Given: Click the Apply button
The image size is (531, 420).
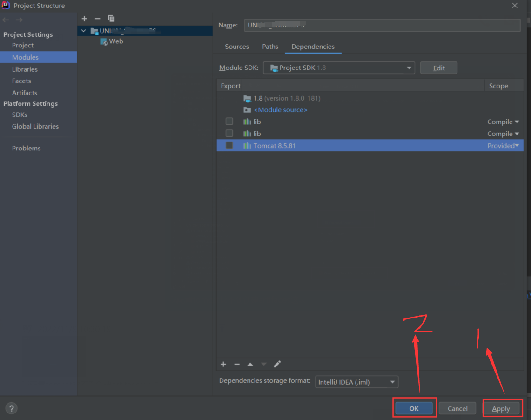Looking at the screenshot, I should [x=501, y=408].
